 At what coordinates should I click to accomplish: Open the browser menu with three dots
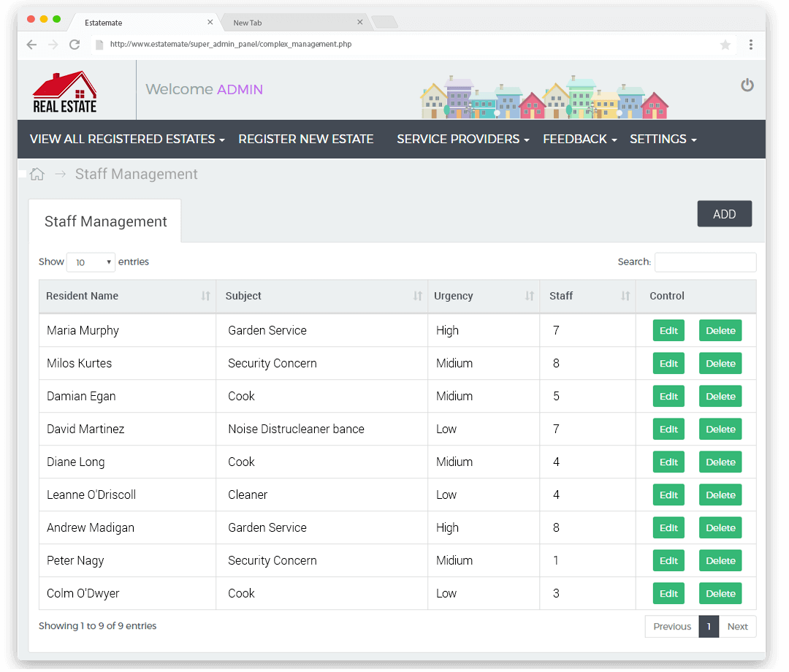click(751, 45)
